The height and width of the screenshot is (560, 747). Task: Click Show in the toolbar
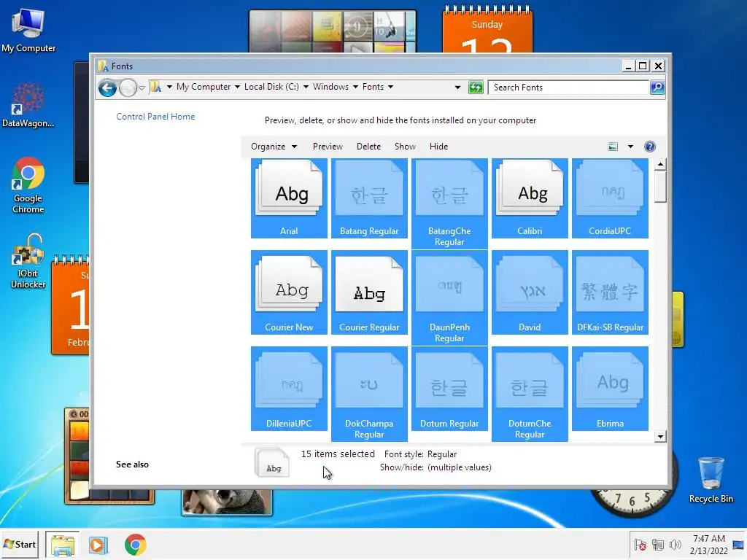(x=405, y=147)
